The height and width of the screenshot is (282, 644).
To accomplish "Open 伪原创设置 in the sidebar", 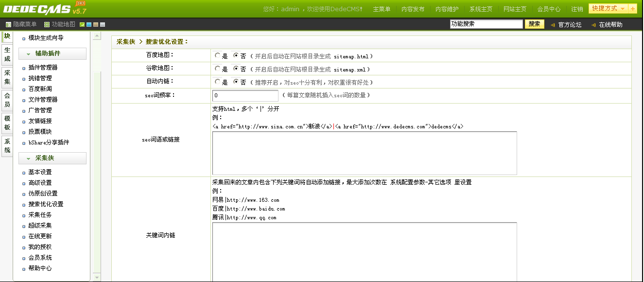I will 43,194.
